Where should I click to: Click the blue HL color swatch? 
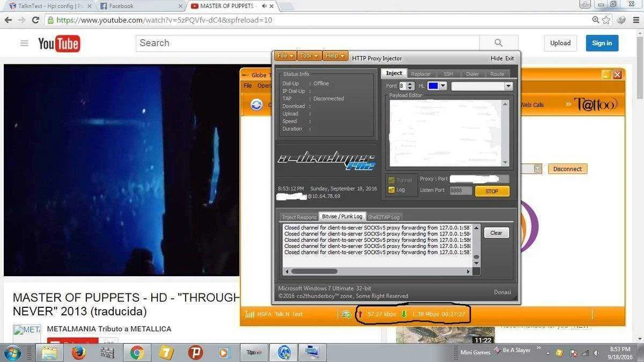433,86
